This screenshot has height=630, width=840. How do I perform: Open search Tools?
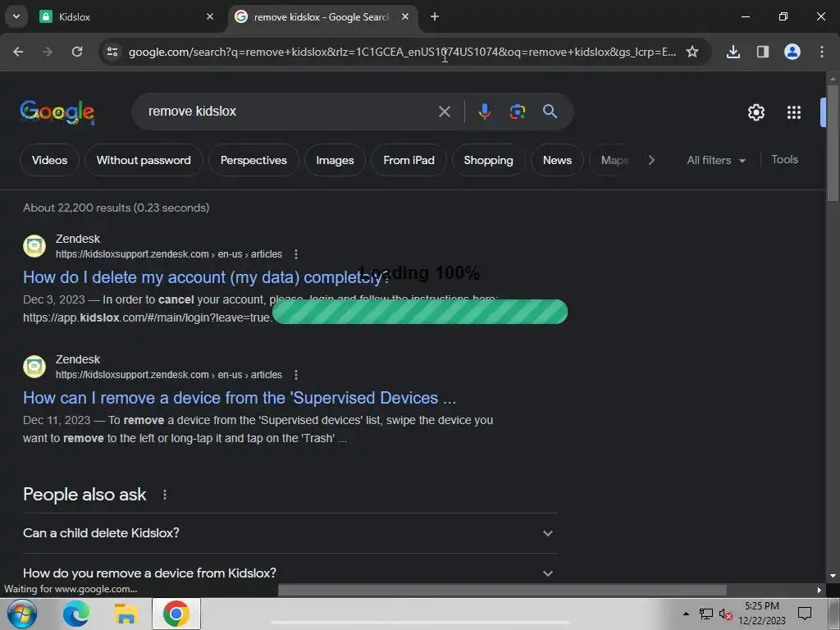(784, 160)
